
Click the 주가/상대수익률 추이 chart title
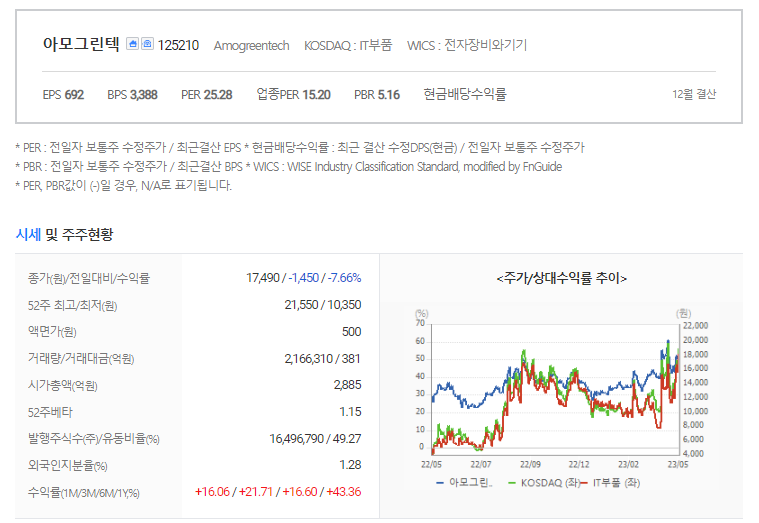coord(562,278)
